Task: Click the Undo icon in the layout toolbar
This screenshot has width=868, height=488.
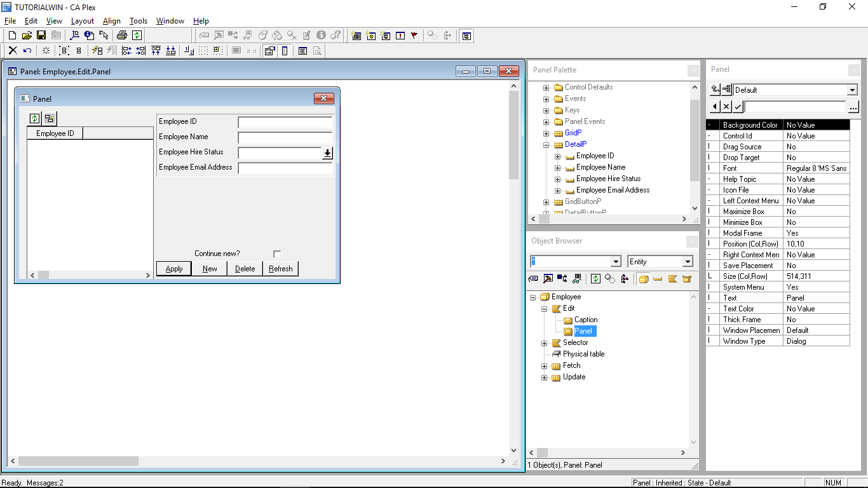Action: pyautogui.click(x=27, y=50)
